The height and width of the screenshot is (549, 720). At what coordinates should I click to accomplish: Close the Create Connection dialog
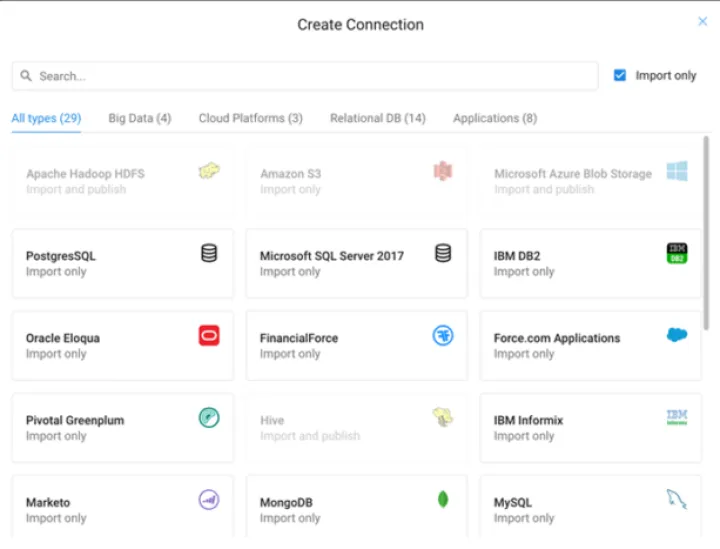(x=702, y=22)
